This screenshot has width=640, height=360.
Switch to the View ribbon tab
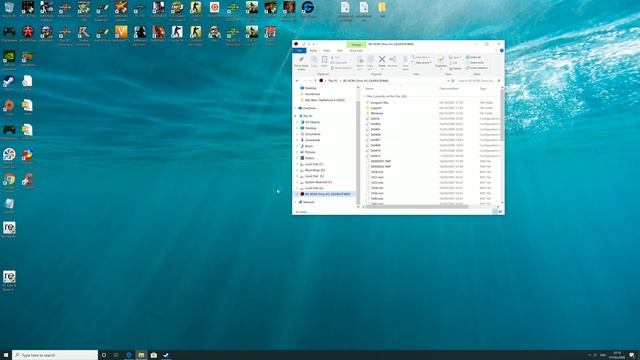tap(340, 51)
